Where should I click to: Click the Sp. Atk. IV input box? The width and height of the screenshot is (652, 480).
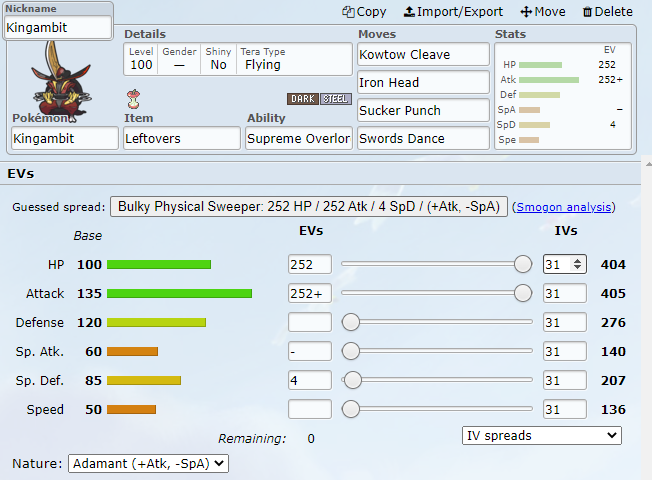pos(565,351)
